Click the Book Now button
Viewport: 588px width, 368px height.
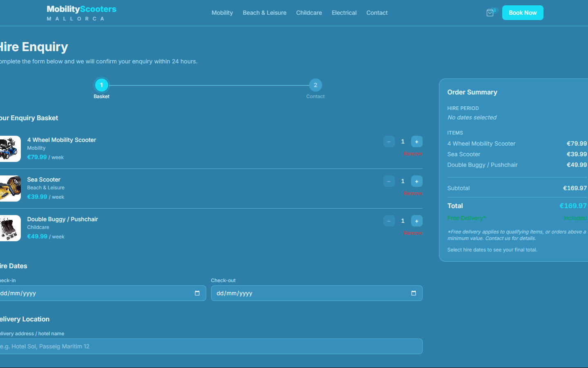[x=523, y=13]
